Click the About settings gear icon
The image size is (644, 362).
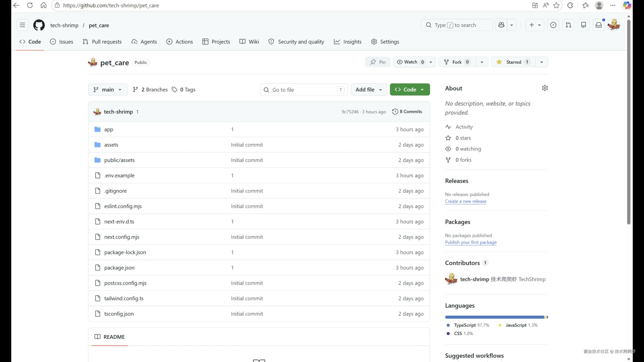pos(545,88)
